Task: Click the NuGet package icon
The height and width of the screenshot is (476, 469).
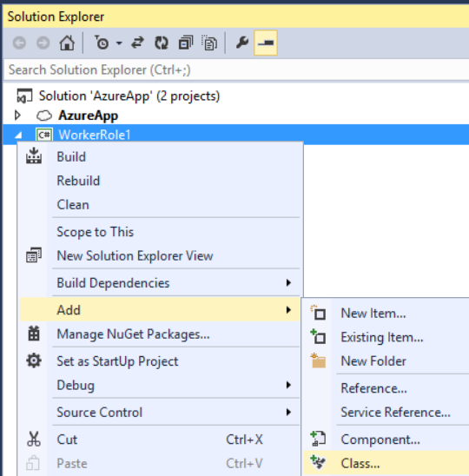Action: [34, 334]
